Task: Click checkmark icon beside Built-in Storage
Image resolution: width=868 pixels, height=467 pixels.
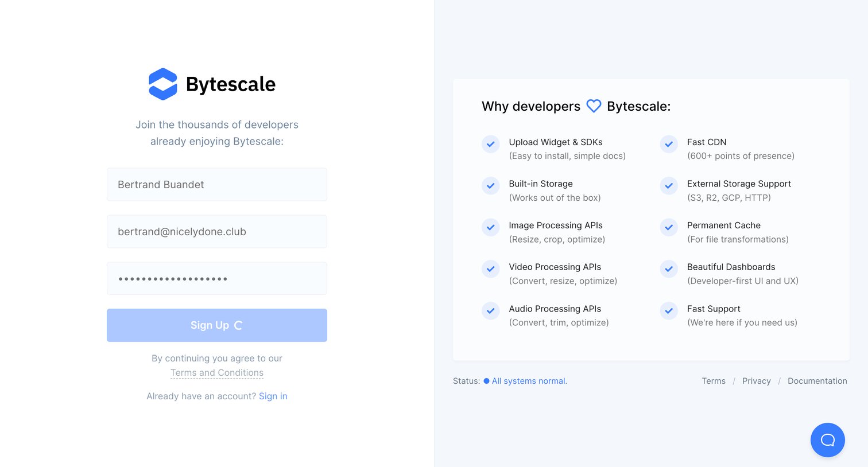Action: click(490, 186)
